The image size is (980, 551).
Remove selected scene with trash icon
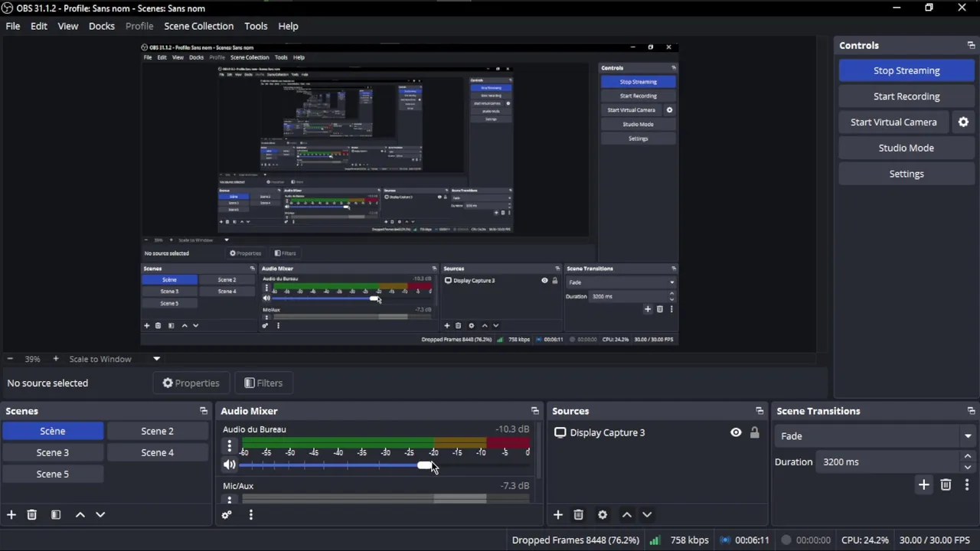click(32, 515)
